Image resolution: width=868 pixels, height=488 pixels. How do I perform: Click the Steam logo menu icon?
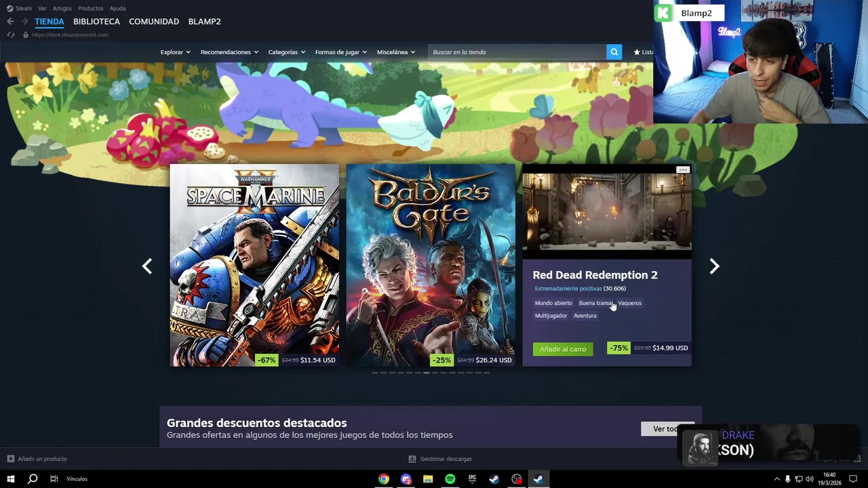pyautogui.click(x=9, y=8)
